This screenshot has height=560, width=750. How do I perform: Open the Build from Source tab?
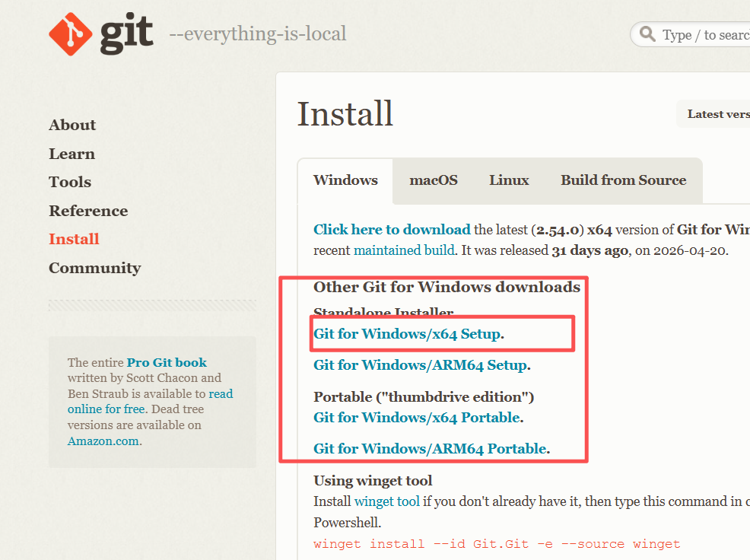(623, 180)
